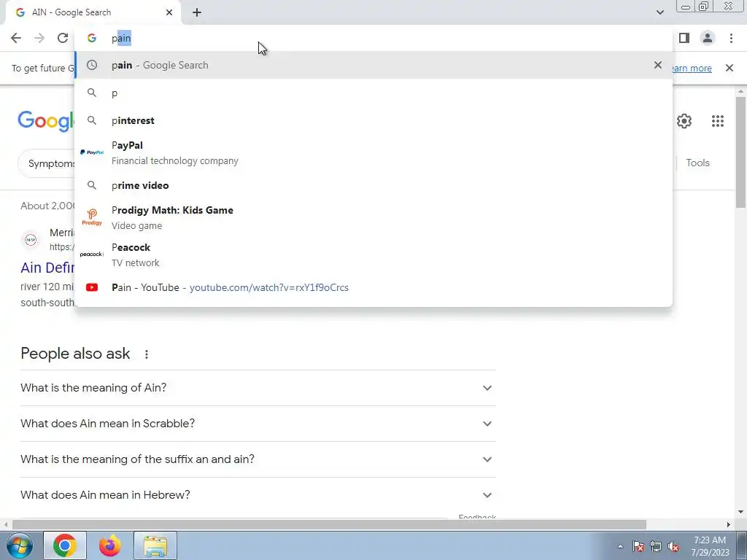Close the AIN - Google Search tab
This screenshot has height=560, width=747.
[169, 12]
